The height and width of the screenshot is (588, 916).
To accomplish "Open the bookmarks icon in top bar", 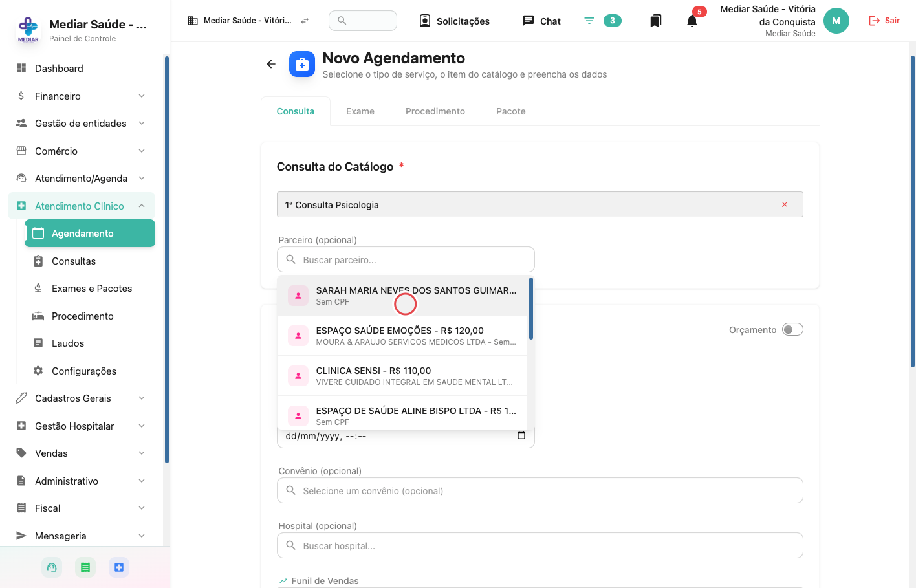I will point(655,21).
